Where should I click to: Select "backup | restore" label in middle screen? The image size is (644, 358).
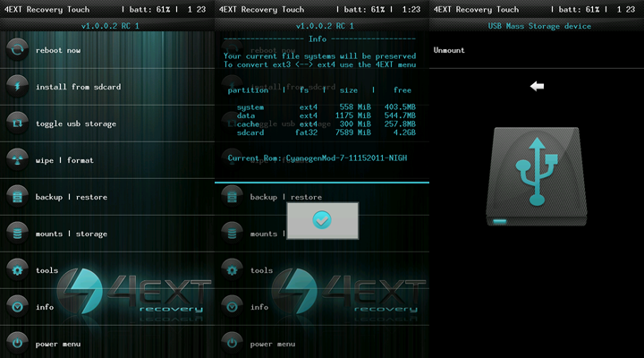coord(286,197)
